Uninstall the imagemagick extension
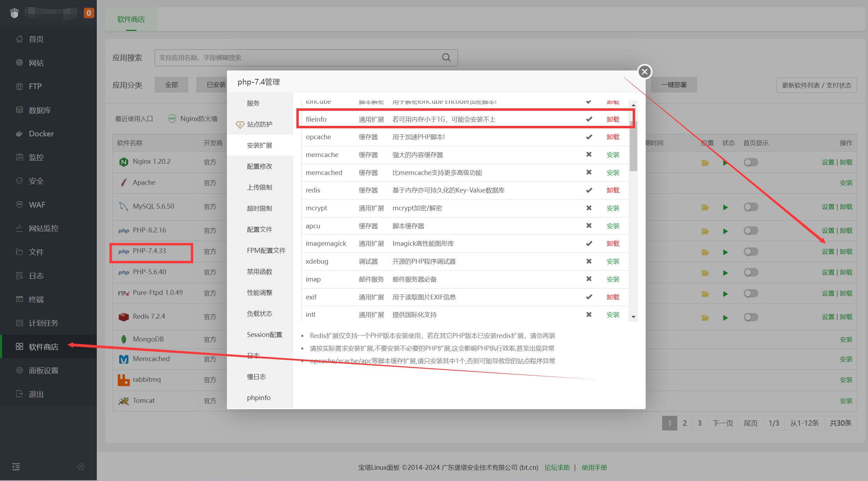Viewport: 868px width, 481px height. [x=613, y=243]
